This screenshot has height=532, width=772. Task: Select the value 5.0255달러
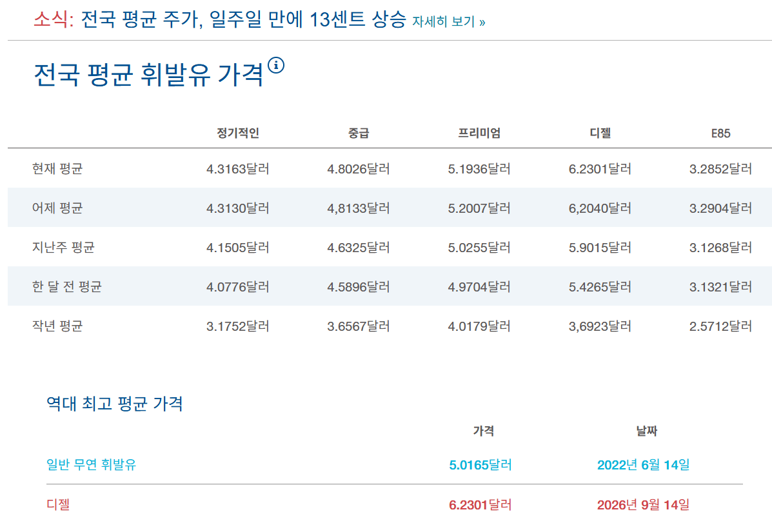pyautogui.click(x=479, y=247)
